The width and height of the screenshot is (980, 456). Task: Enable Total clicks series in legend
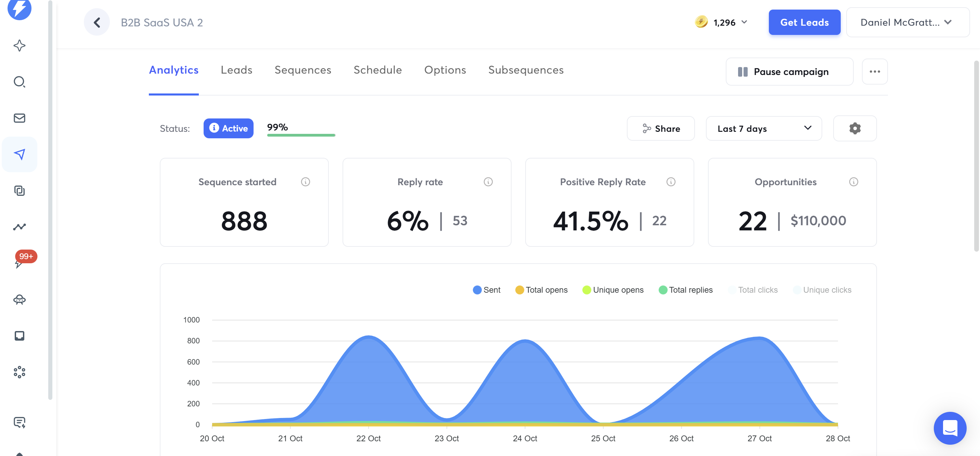(x=752, y=290)
